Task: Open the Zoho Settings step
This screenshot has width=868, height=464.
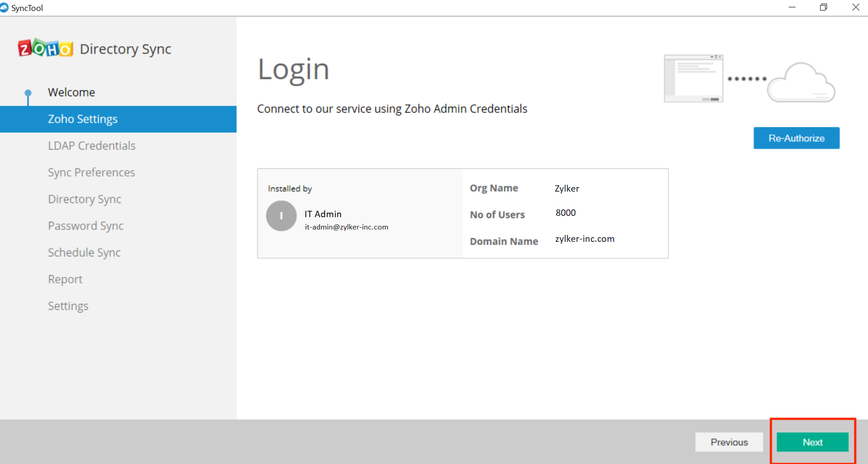Action: (83, 119)
